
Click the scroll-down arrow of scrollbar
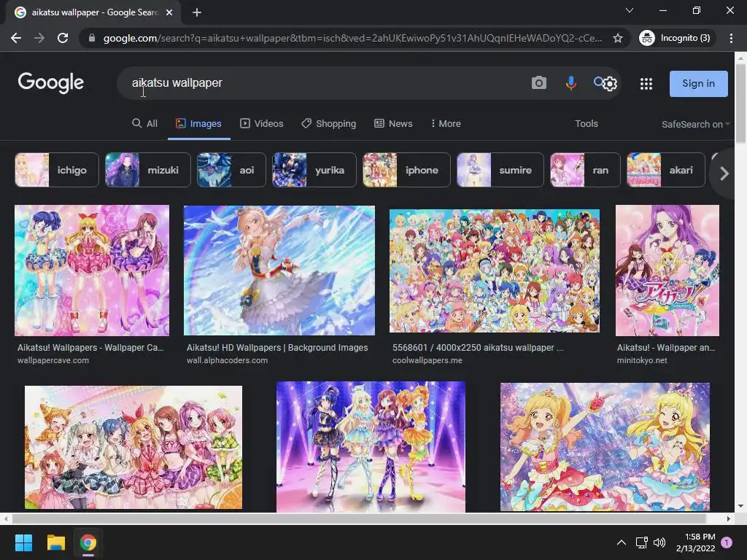740,506
